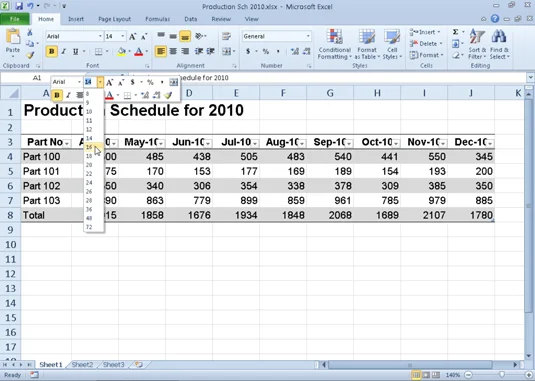
Task: Toggle Bold in the mini toolbar
Action: tap(57, 95)
